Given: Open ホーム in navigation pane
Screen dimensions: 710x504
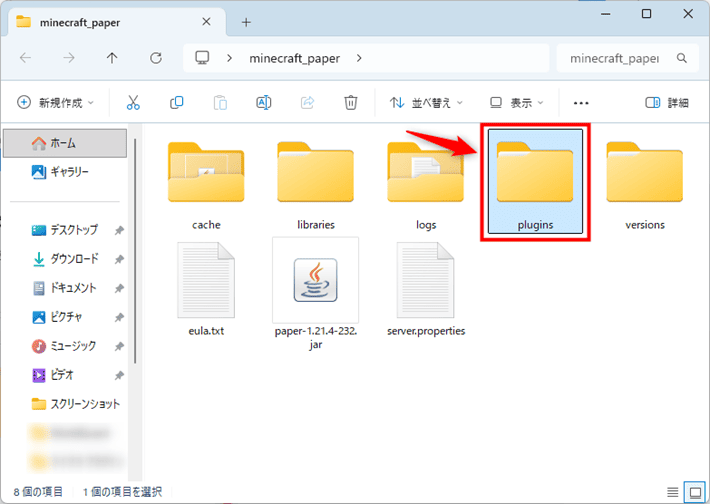Looking at the screenshot, I should [x=65, y=143].
